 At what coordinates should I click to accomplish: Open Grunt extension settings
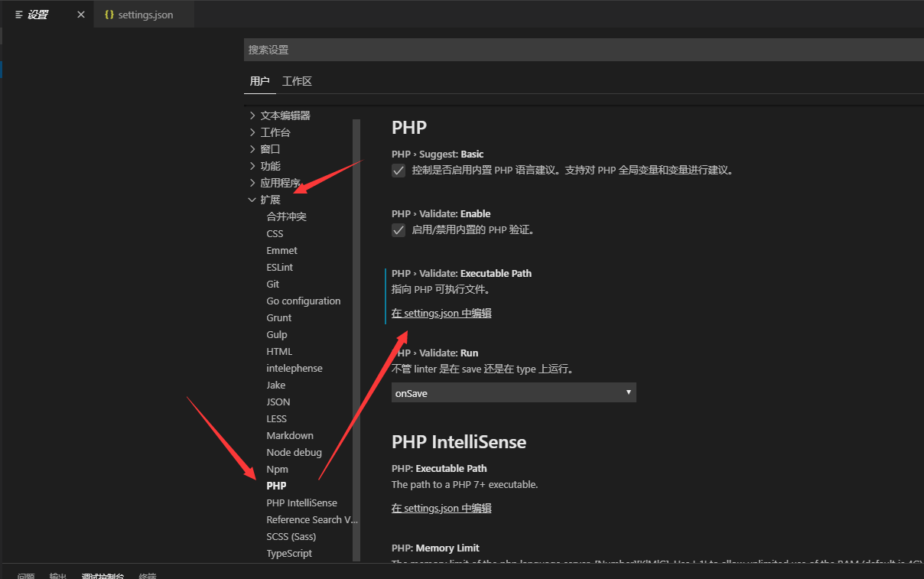tap(278, 317)
